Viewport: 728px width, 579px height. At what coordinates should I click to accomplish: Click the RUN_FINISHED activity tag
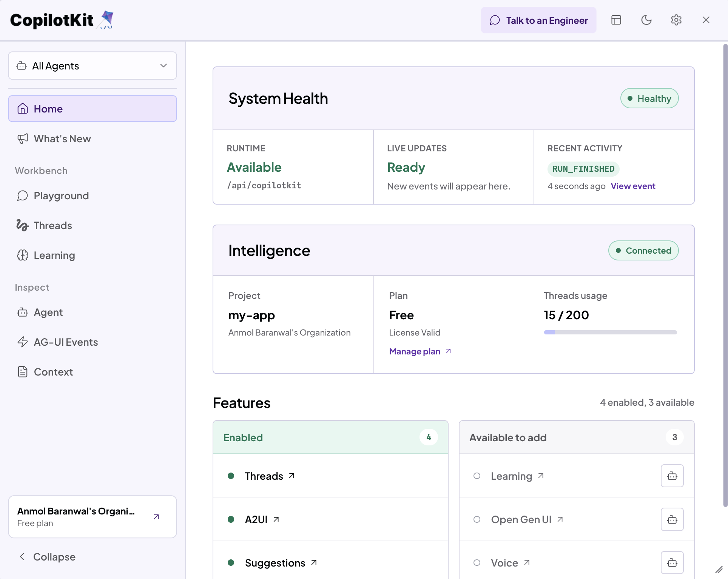click(x=583, y=169)
